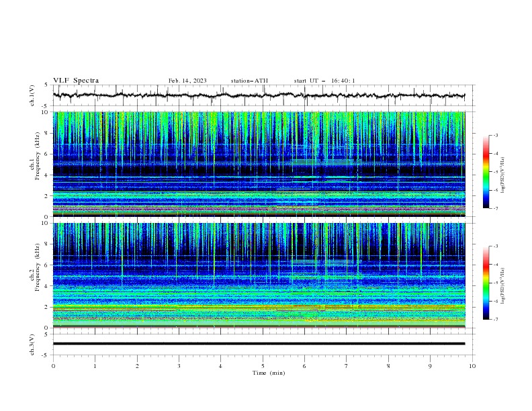The image size is (532, 411).
Task: Click '-3' on ch.1 color scale
Action: pyautogui.click(x=496, y=135)
